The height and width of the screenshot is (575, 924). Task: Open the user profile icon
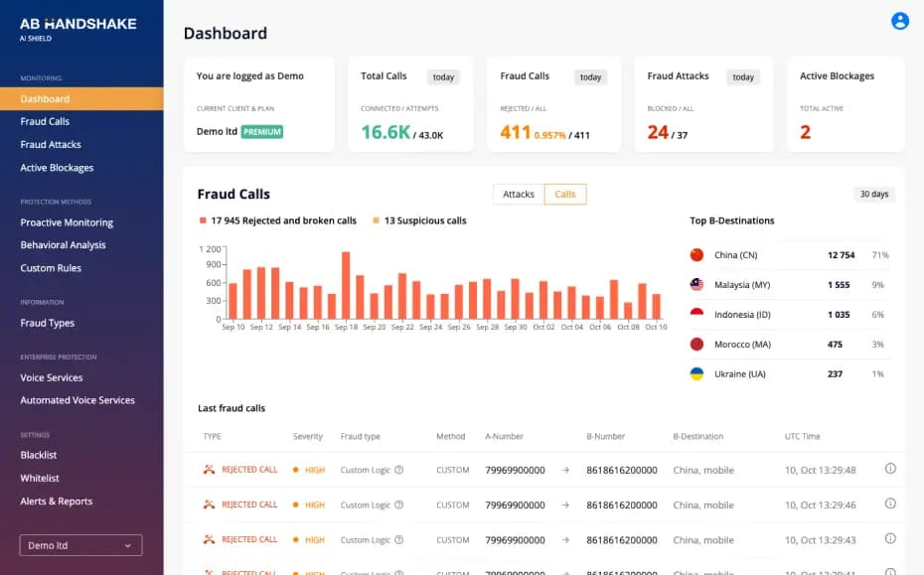[x=900, y=21]
